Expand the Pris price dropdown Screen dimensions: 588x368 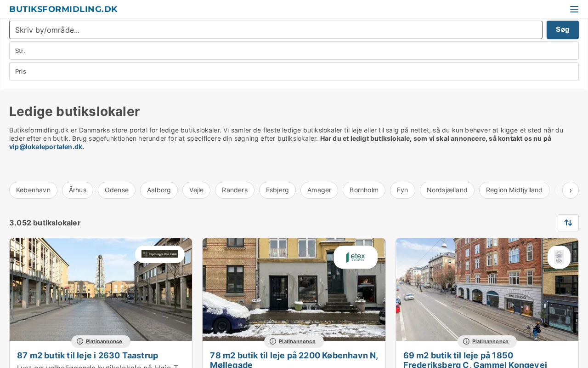coord(294,71)
